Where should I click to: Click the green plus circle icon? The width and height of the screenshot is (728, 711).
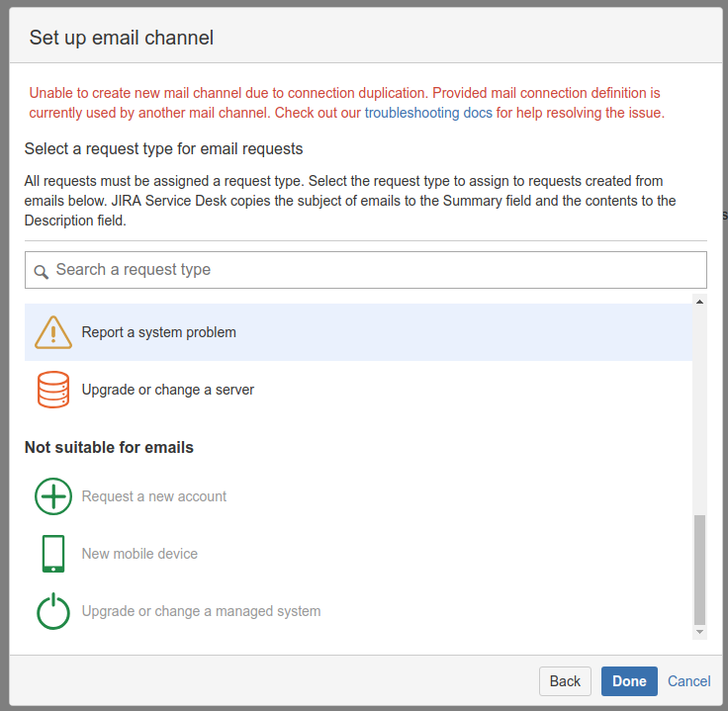[53, 496]
